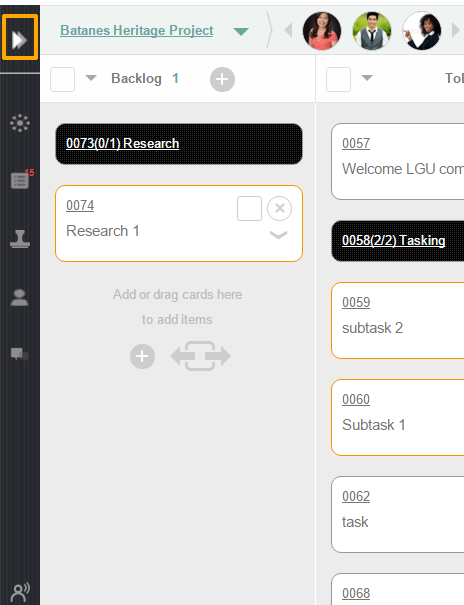Expand Research 1 card with chevron

(278, 235)
